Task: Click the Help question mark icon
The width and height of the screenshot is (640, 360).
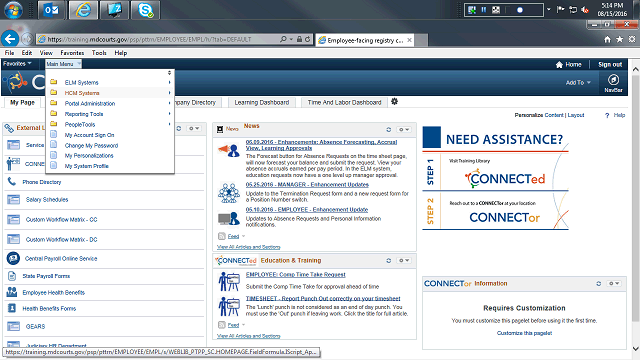Action: [x=607, y=116]
